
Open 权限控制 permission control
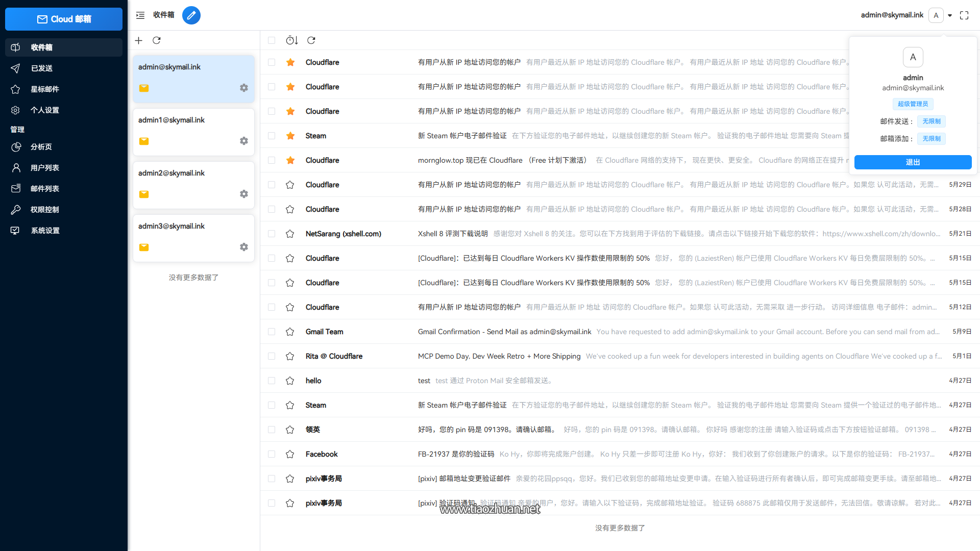pyautogui.click(x=45, y=210)
